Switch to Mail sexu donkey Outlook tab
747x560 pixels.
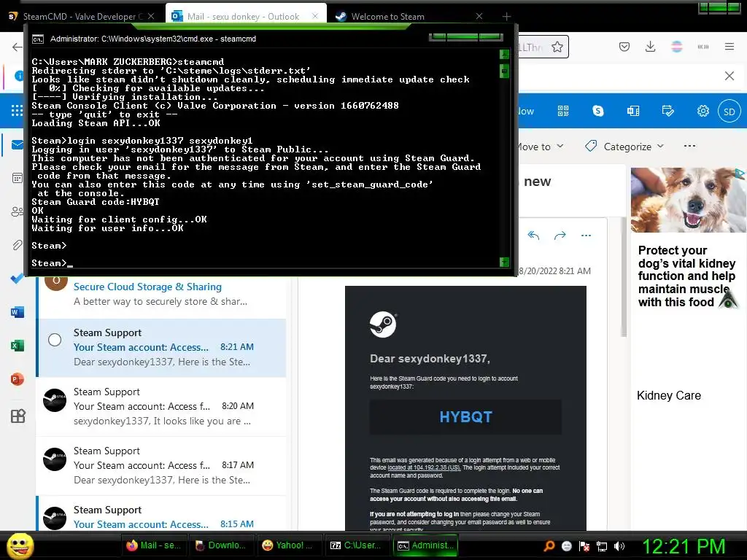[246, 16]
